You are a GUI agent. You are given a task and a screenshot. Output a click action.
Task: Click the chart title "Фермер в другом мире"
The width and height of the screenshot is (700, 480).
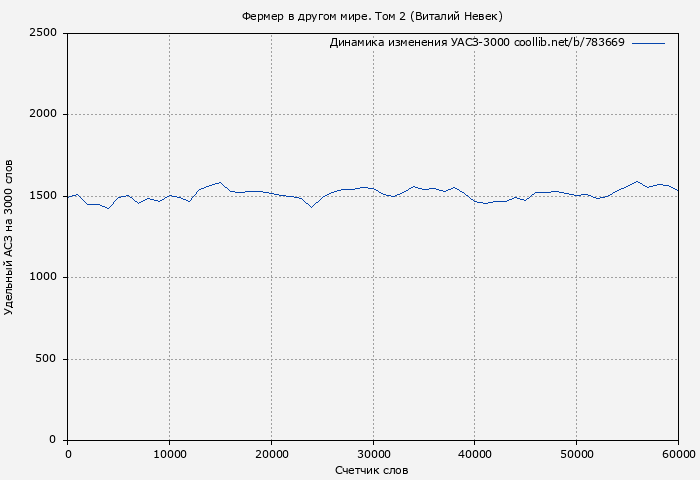point(372,16)
